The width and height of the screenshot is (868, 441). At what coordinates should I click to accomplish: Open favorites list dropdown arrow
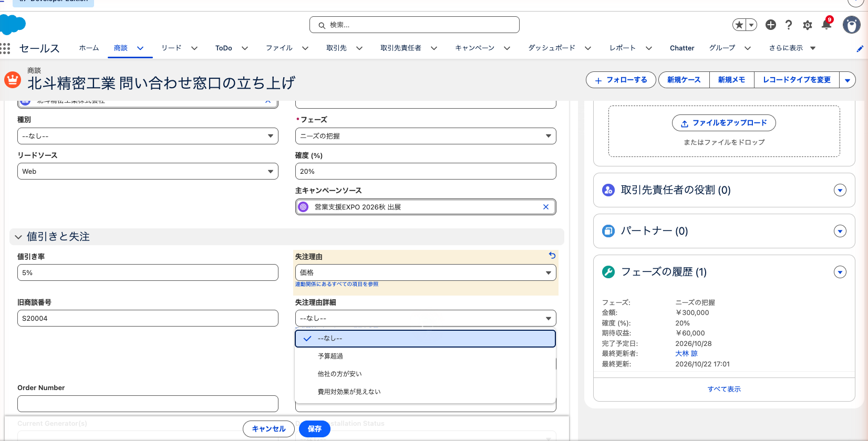[x=751, y=25]
